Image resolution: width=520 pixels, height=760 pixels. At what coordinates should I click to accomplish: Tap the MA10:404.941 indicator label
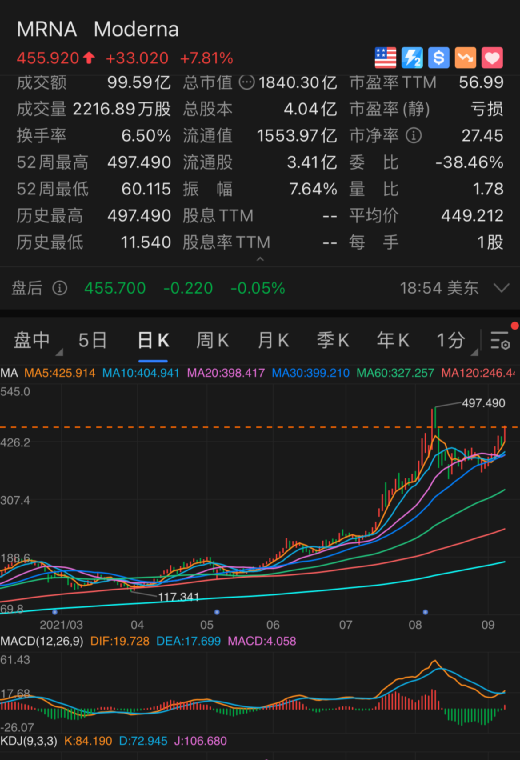(x=141, y=373)
